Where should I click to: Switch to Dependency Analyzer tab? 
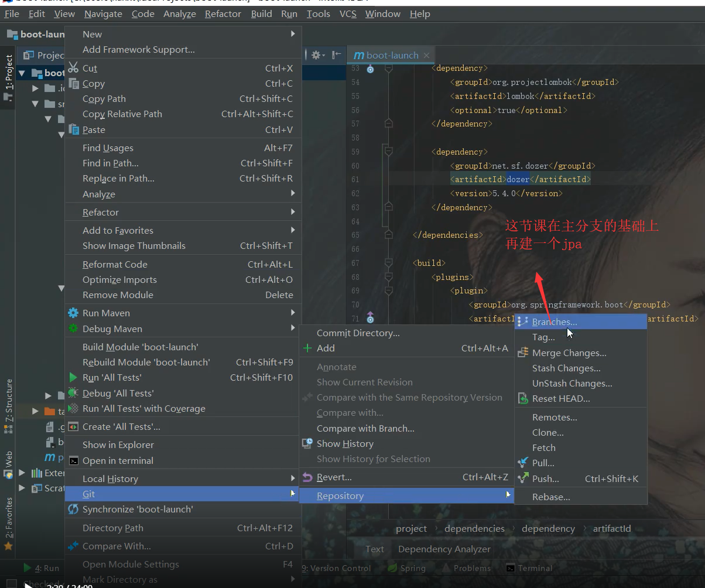[x=444, y=549]
